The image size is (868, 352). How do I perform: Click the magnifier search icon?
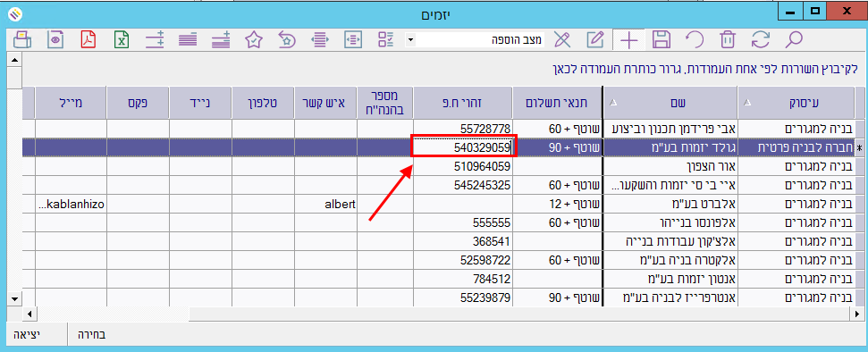(x=794, y=40)
